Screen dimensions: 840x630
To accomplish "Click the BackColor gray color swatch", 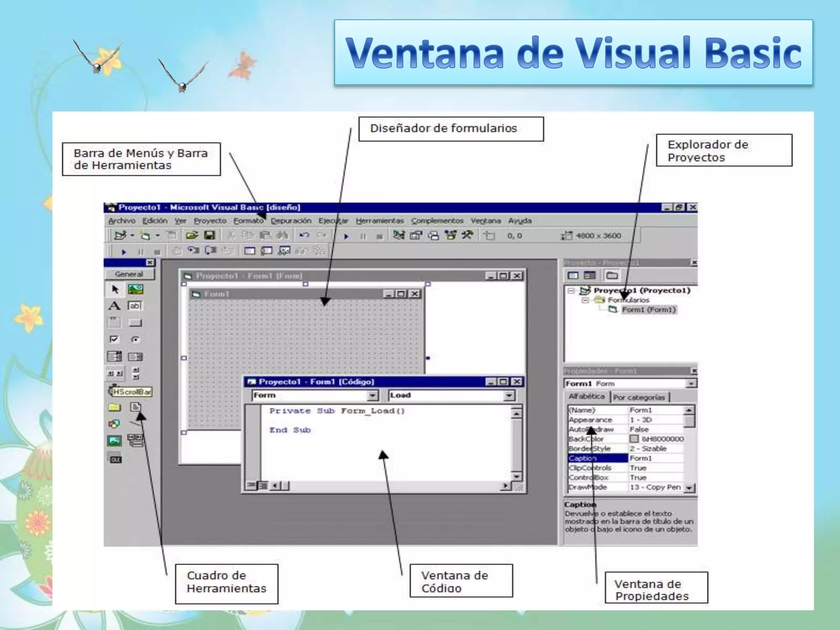I will (x=634, y=439).
